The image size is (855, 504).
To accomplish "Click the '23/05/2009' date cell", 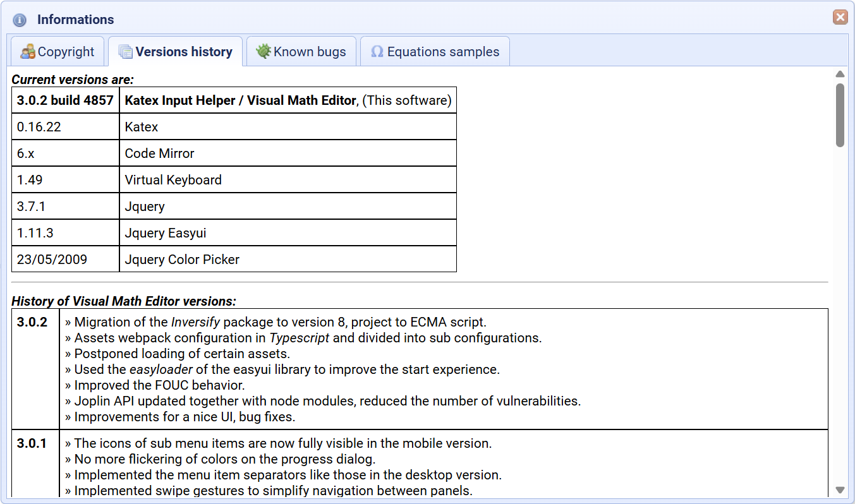I will (66, 260).
